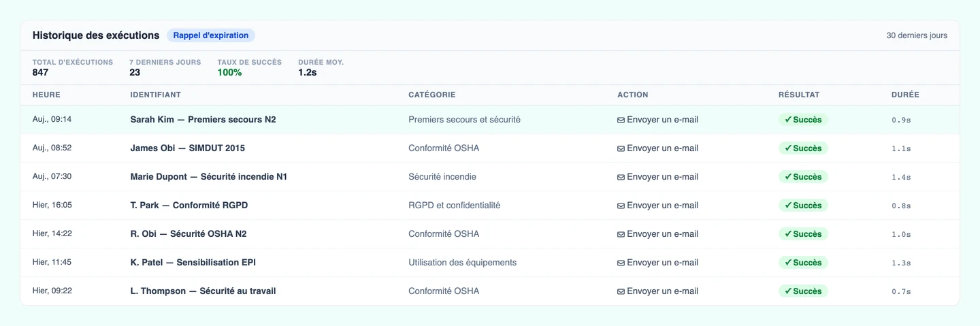The image size is (980, 326).
Task: Open L. Thompson — Sécurité au travail entry
Action: click(x=203, y=291)
